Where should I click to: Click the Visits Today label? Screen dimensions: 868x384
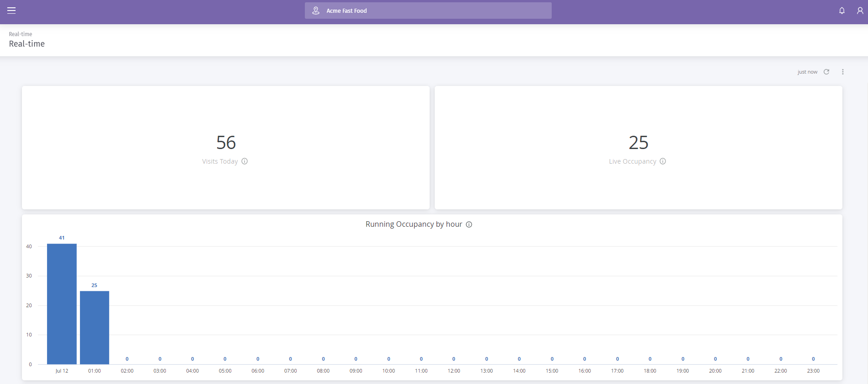pyautogui.click(x=220, y=161)
